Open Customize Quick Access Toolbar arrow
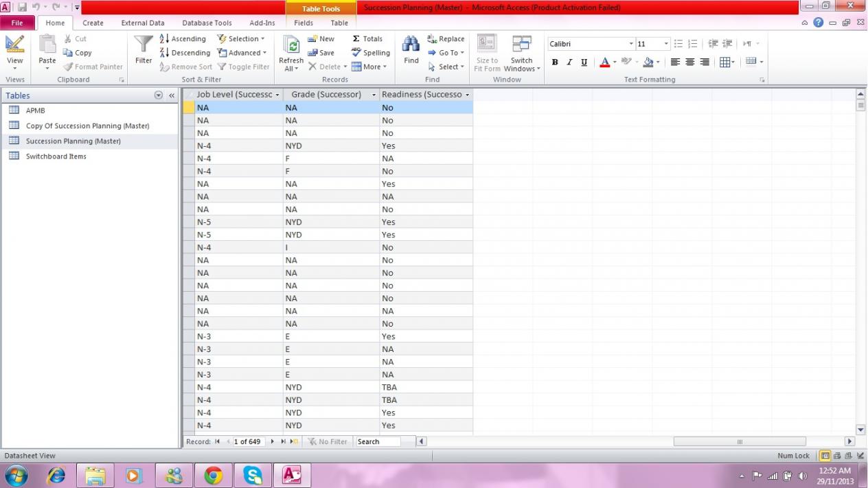 click(x=76, y=8)
